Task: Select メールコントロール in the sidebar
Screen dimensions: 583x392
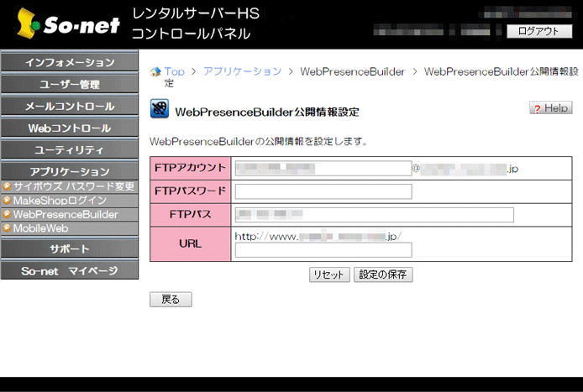Action: click(x=70, y=107)
